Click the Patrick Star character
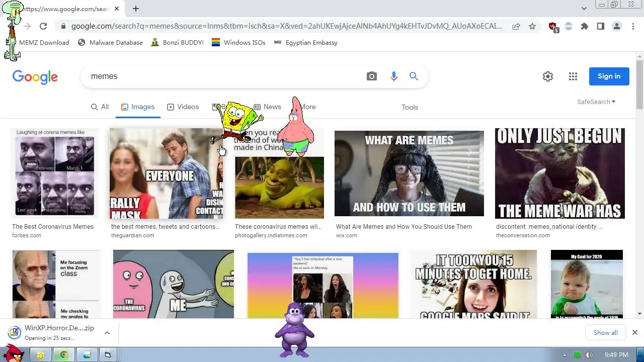644x362 pixels. pyautogui.click(x=295, y=127)
